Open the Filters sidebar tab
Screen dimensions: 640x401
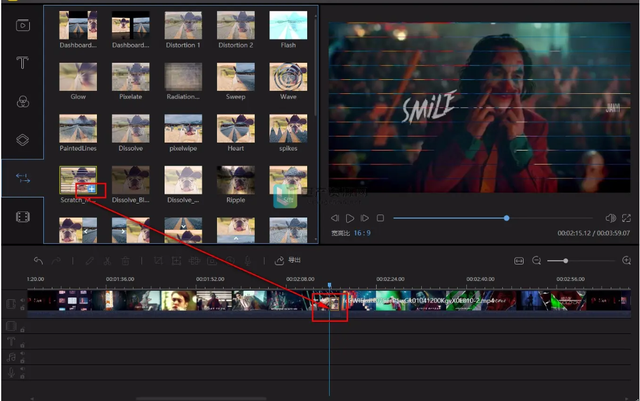tap(22, 101)
